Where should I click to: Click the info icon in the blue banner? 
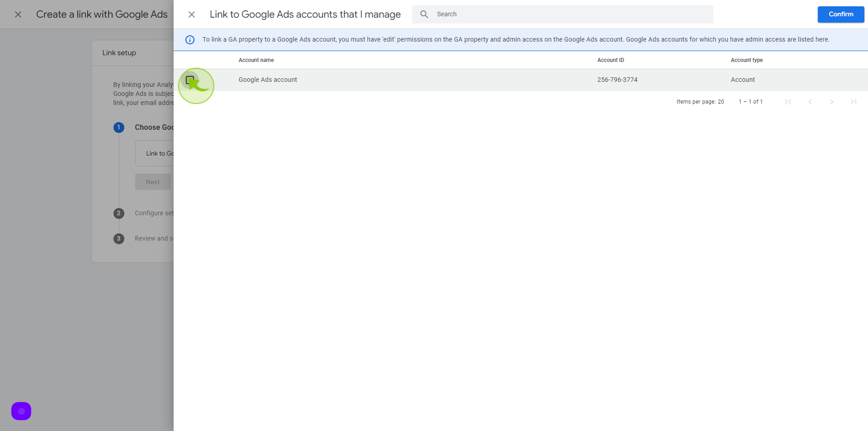point(190,40)
